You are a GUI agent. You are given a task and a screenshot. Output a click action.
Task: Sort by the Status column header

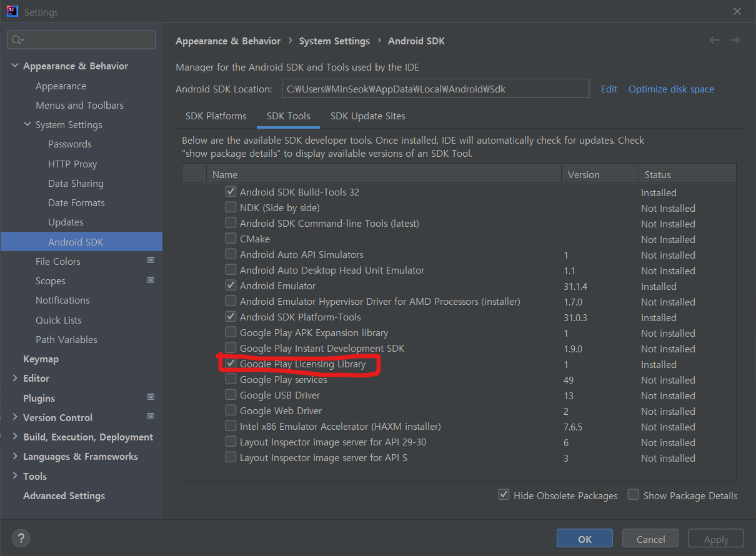coord(687,174)
